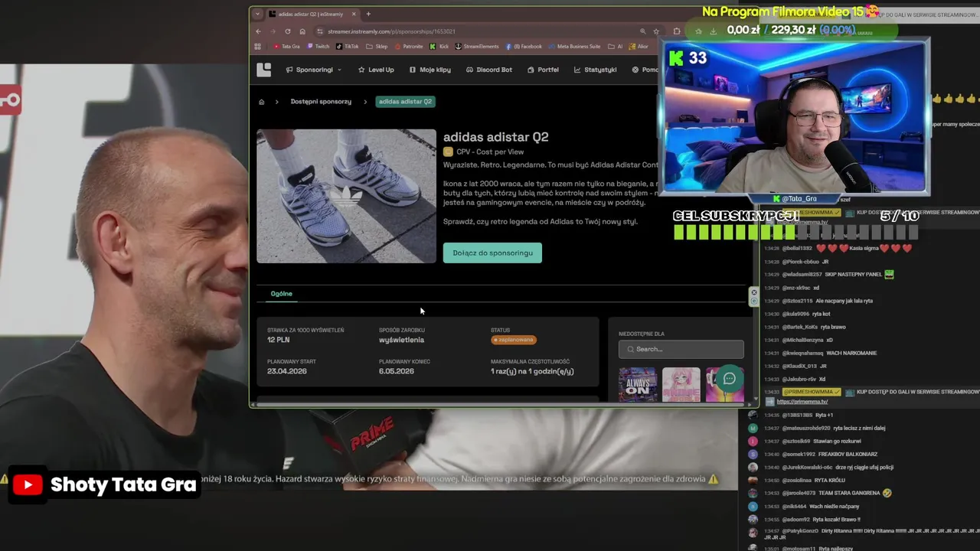This screenshot has width=980, height=551.
Task: Open the live chat bubble button
Action: [x=730, y=378]
